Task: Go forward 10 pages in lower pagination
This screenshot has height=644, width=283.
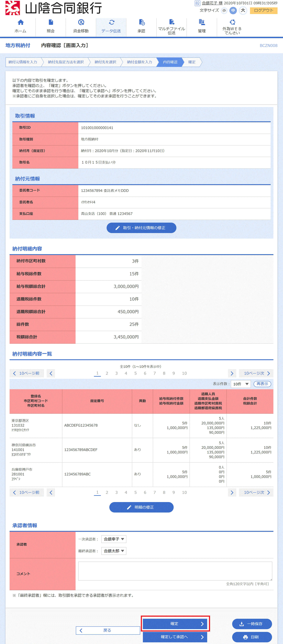Action: coord(256,492)
